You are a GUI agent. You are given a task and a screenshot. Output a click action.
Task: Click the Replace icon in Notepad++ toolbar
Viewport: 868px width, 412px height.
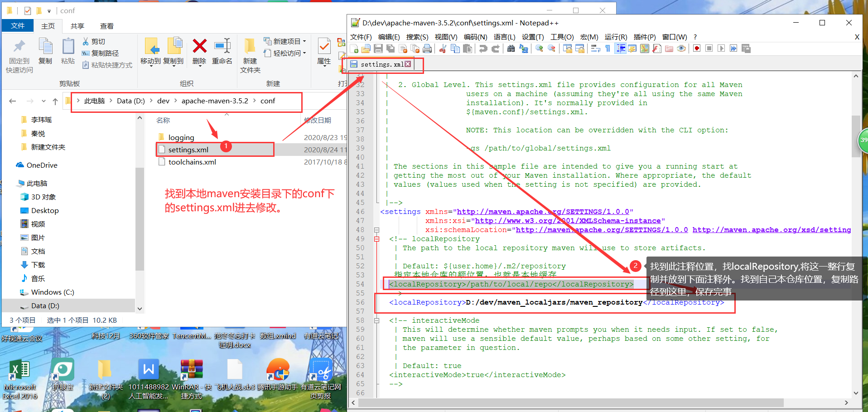click(x=524, y=48)
